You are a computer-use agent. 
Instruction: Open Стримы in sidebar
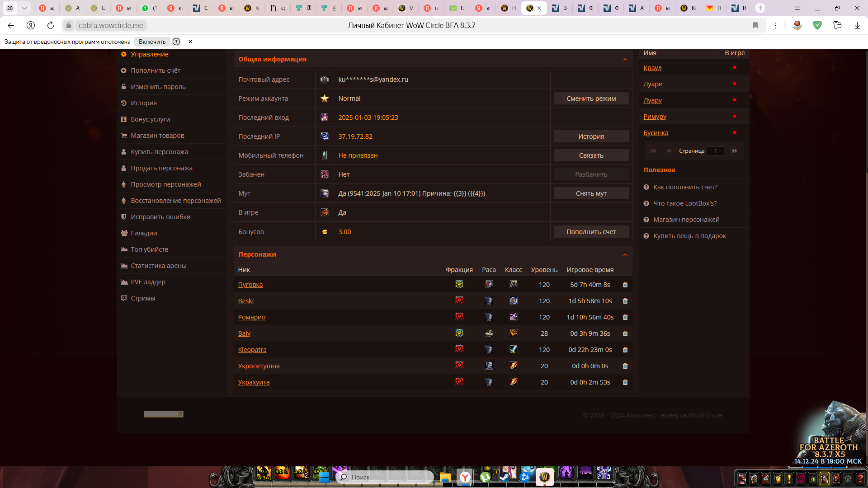click(x=172, y=298)
